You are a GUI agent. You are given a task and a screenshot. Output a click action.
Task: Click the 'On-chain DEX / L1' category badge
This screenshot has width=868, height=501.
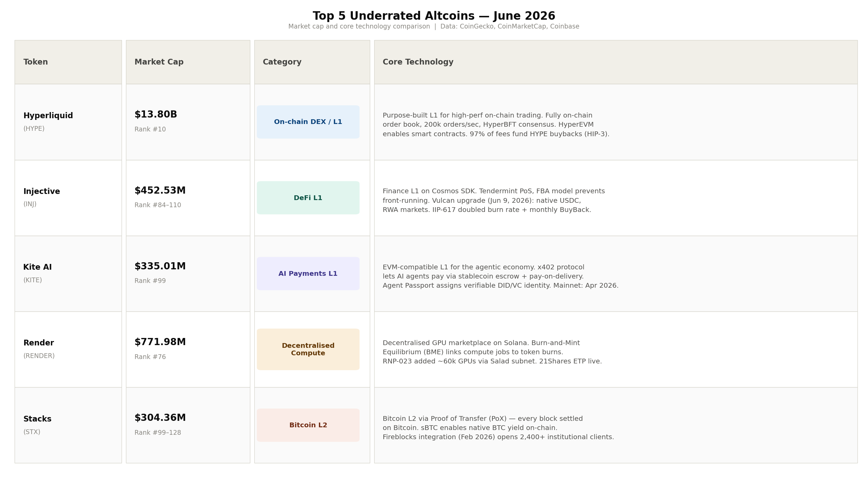pyautogui.click(x=308, y=122)
